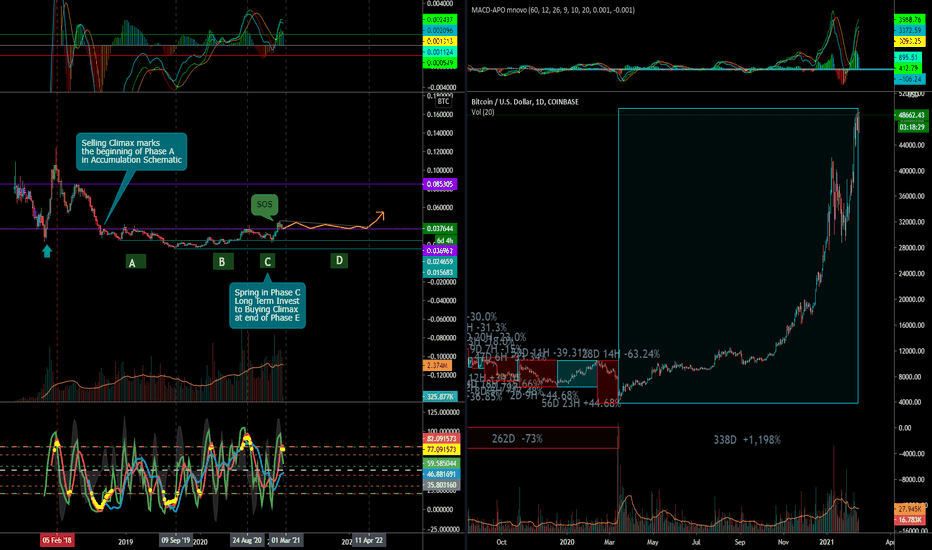Click the 6d 4h countdown label
This screenshot has height=550, width=932.
coord(445,240)
